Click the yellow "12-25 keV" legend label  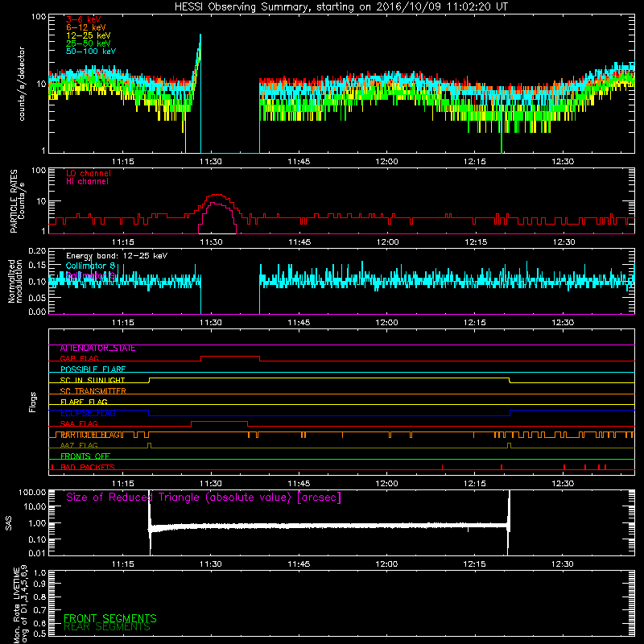pyautogui.click(x=89, y=35)
